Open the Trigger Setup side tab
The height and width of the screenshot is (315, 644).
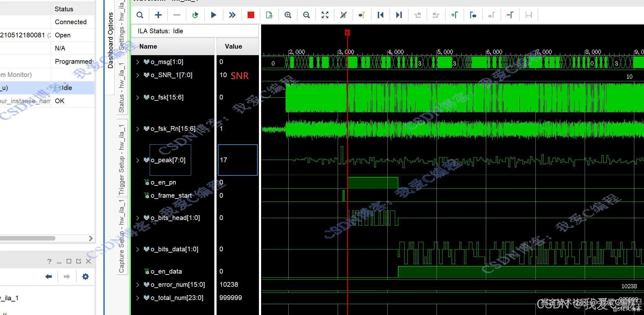coord(121,159)
